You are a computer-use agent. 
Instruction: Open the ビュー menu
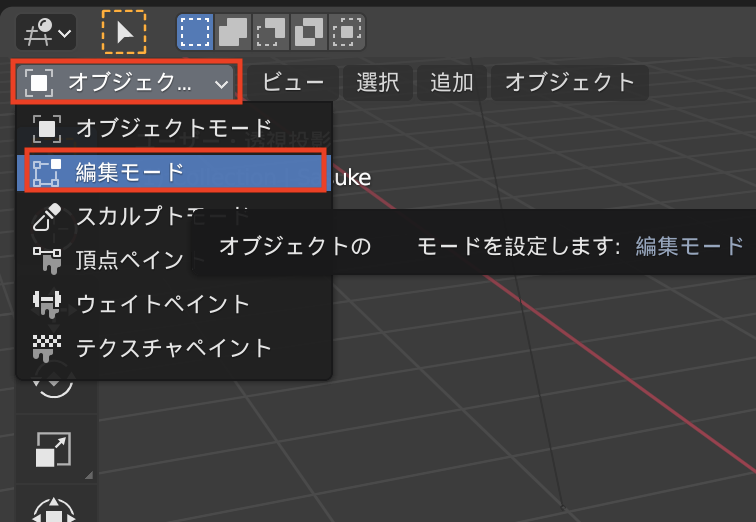point(293,83)
